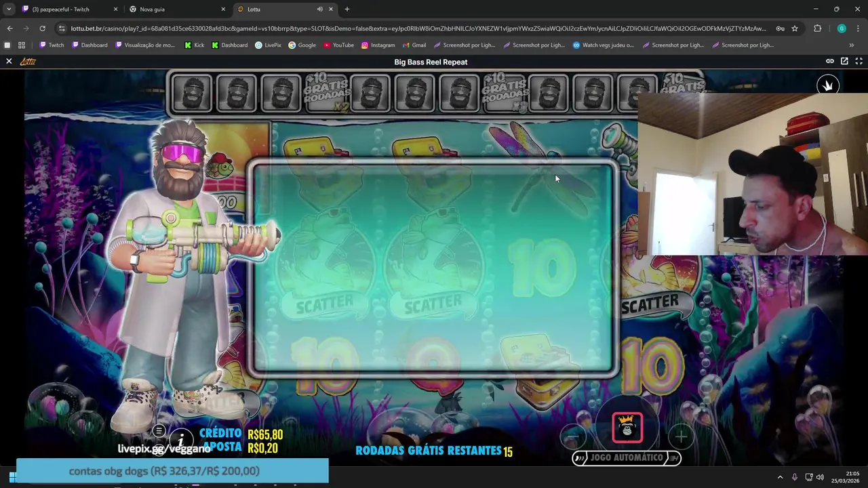Click the Rodadas Grátis Restantes 15 counter
Viewport: 868px width, 488px height.
tap(434, 451)
